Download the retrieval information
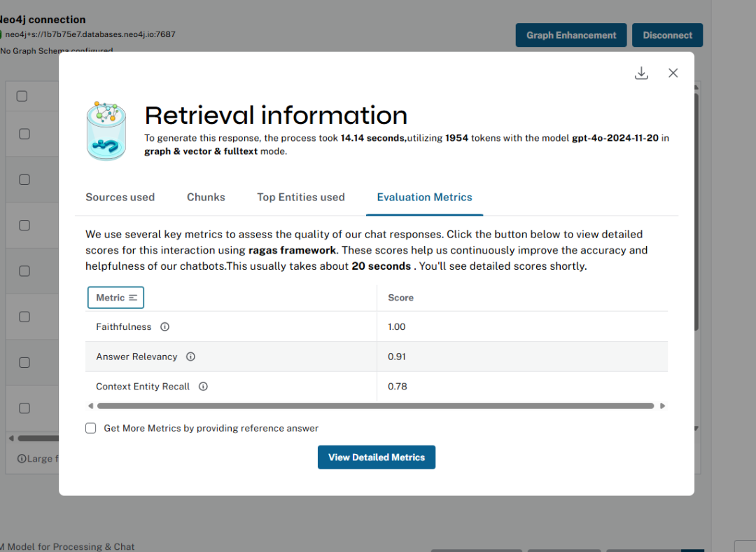756x552 pixels. coord(641,74)
